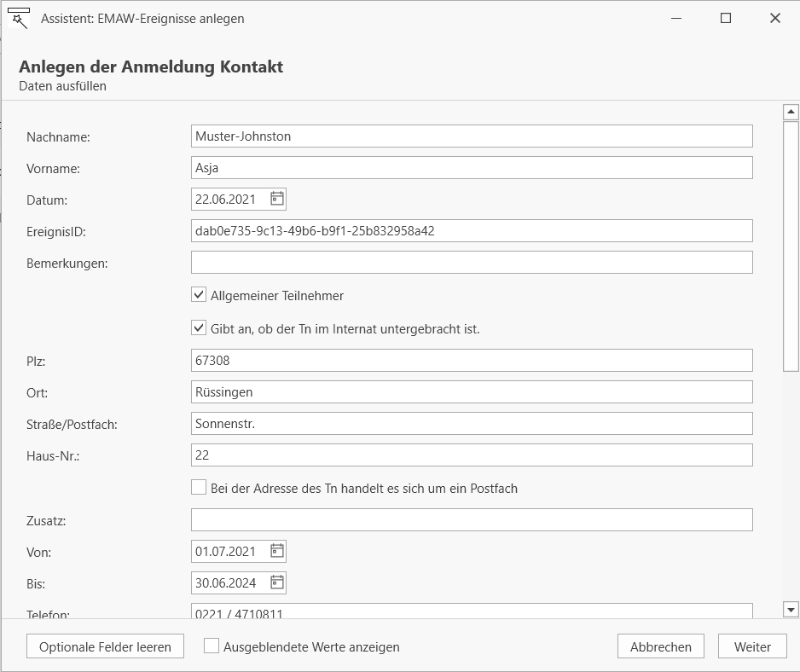Click the Abbrechen button
Viewport: 800px width, 672px height.
pos(661,646)
